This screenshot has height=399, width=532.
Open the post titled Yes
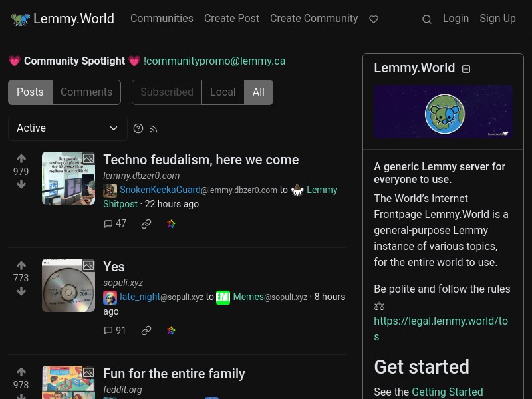(114, 267)
